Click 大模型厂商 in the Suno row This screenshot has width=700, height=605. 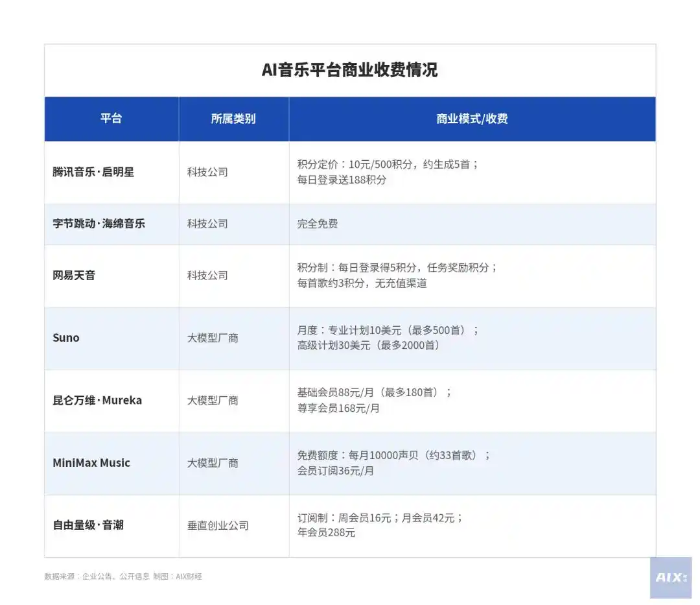pos(213,338)
